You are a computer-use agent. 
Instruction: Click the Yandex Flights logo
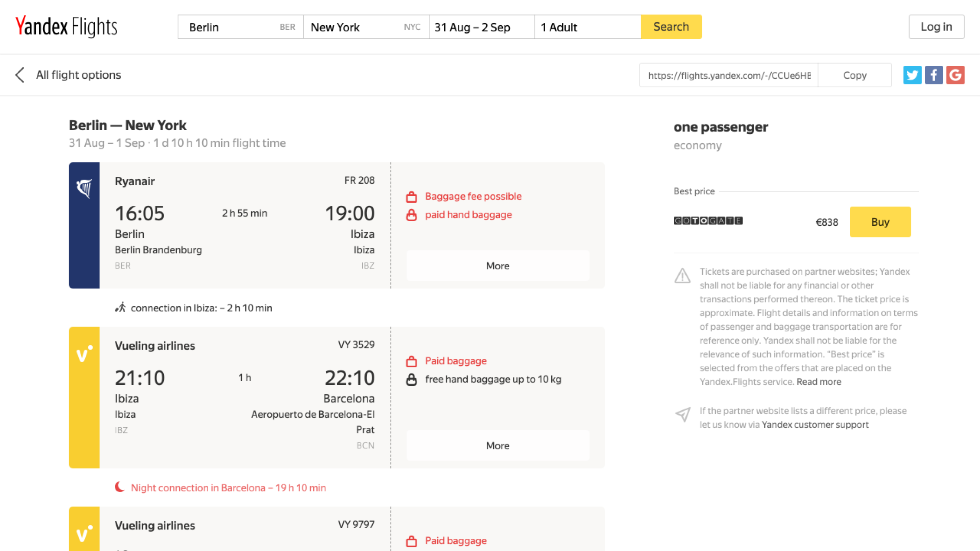(x=67, y=27)
